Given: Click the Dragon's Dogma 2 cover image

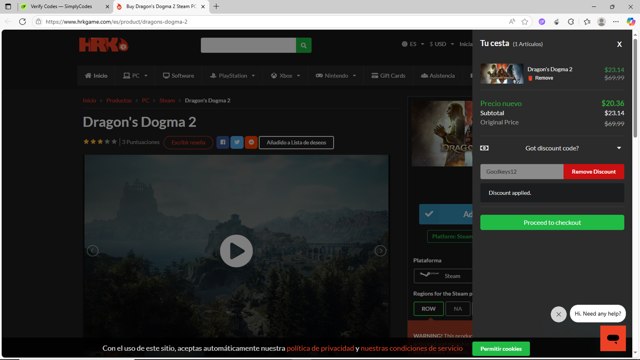Looking at the screenshot, I should 442,133.
